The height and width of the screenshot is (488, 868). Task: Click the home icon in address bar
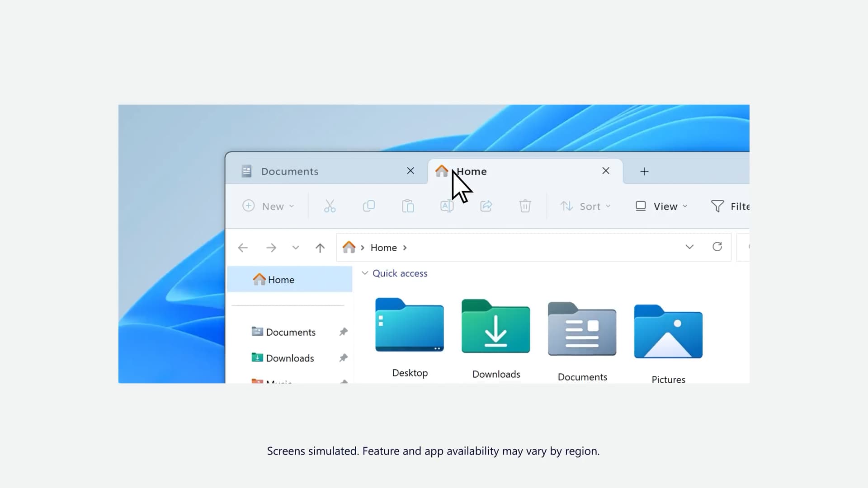pos(349,247)
